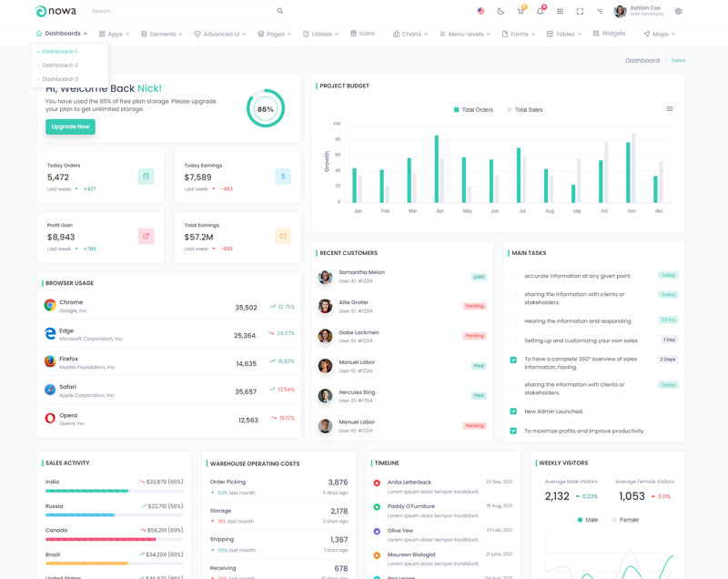Check the 'accurate information at any given point' task
The width and height of the screenshot is (728, 579).
[x=513, y=276]
